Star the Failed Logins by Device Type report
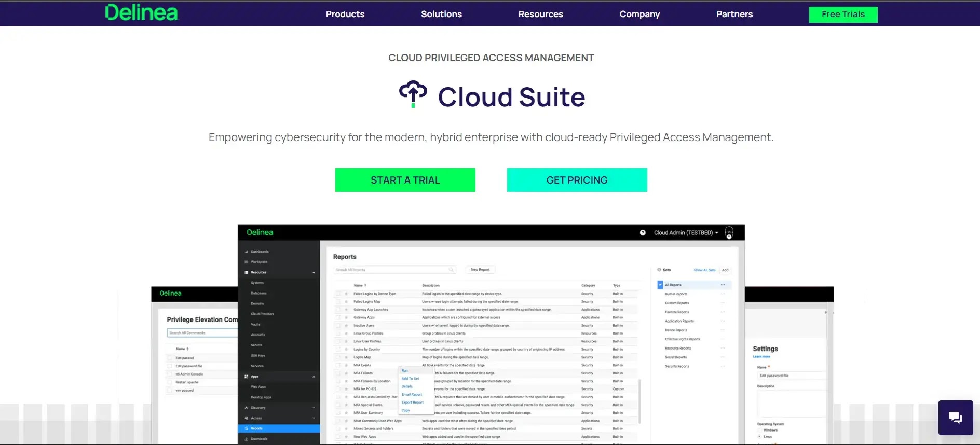The image size is (980, 445). tap(346, 294)
